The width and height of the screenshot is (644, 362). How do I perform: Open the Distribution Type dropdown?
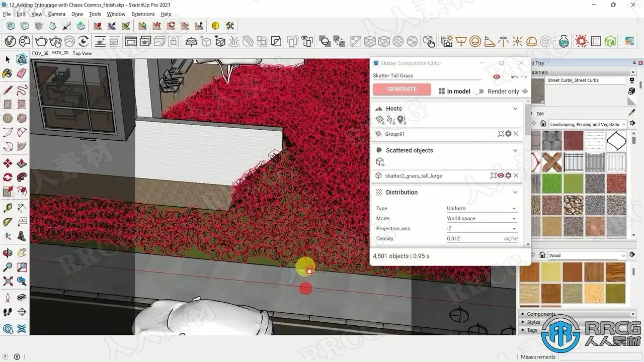pyautogui.click(x=481, y=208)
